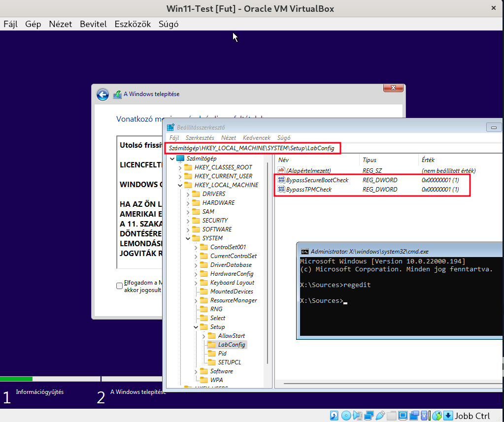Viewport: 504px width, 422px height.
Task: Minimize the registry editor window
Action: (494, 128)
